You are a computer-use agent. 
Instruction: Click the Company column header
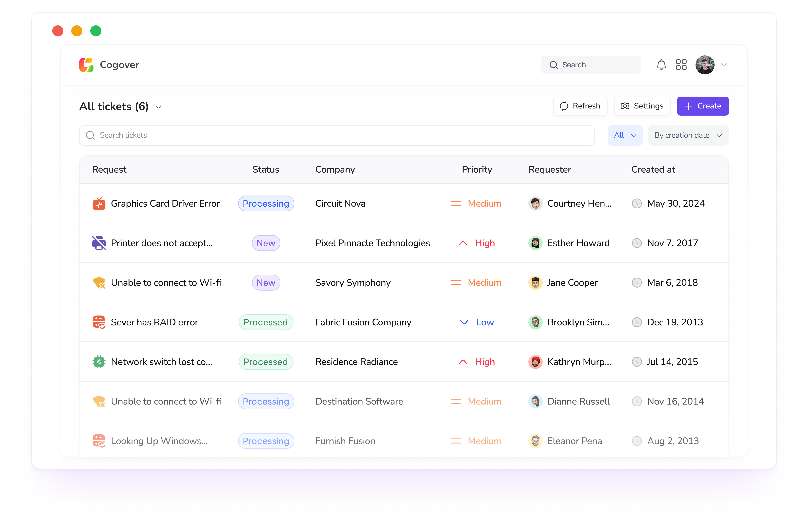coord(335,169)
